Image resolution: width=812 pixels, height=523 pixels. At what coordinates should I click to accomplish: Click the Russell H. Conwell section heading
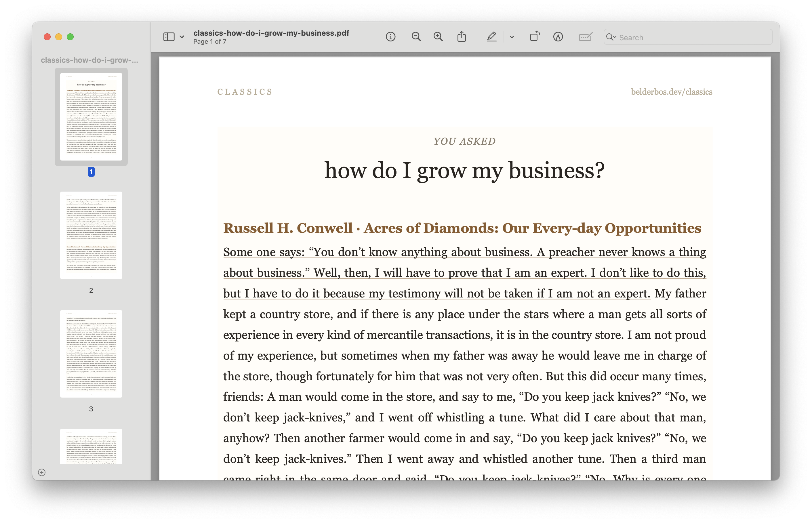click(x=462, y=228)
